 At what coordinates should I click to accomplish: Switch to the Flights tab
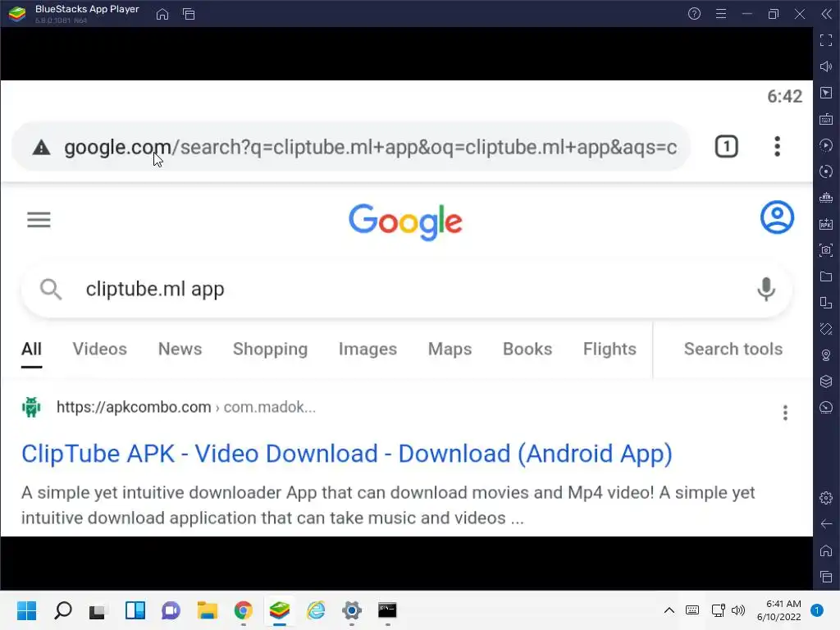pyautogui.click(x=609, y=349)
